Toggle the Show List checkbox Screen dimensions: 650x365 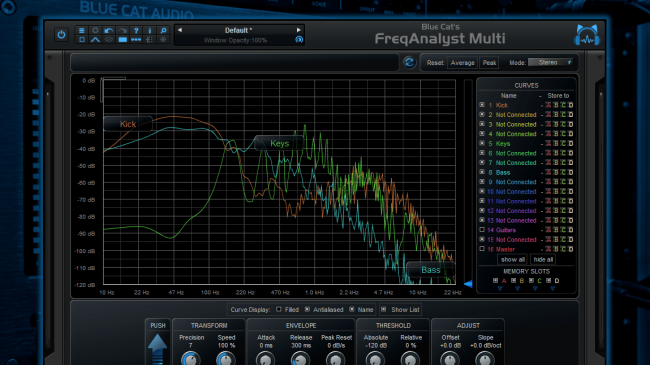pyautogui.click(x=383, y=309)
